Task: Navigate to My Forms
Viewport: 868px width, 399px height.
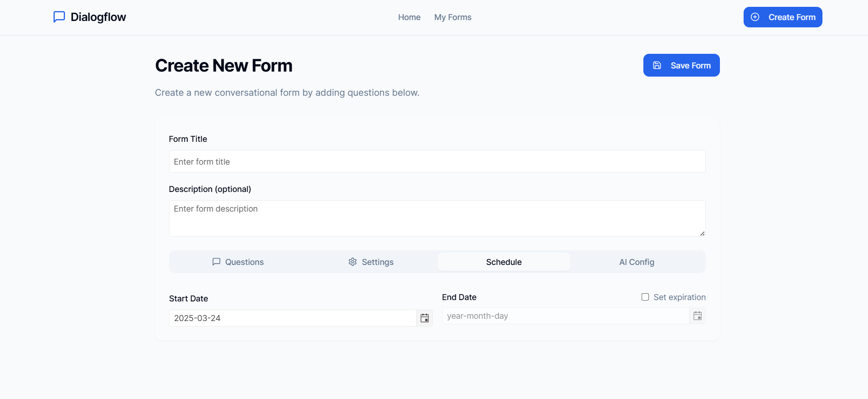Action: (452, 17)
